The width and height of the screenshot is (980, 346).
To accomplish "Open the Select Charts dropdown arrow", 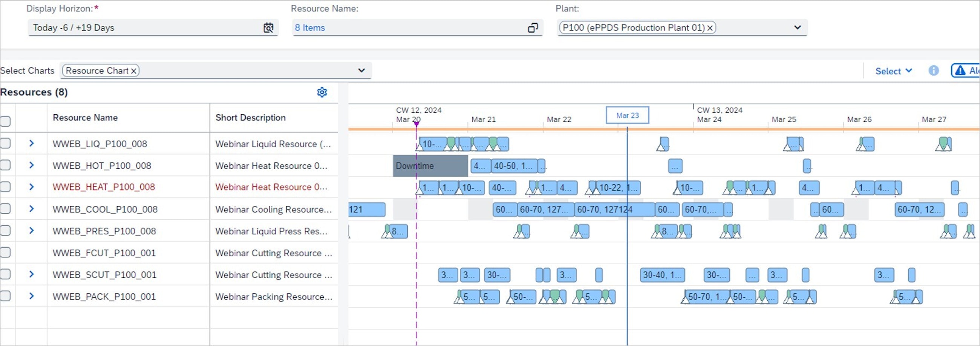I will (361, 71).
